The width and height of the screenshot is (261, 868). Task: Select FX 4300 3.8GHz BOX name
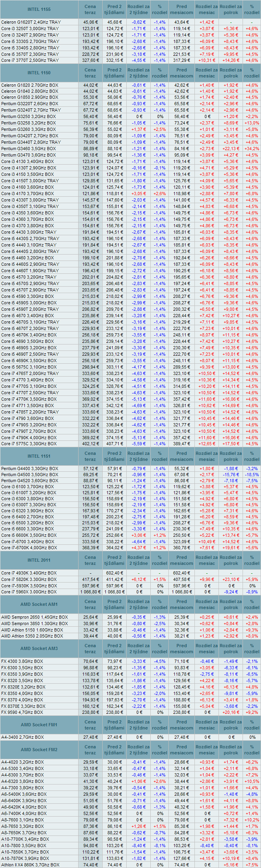click(x=22, y=661)
